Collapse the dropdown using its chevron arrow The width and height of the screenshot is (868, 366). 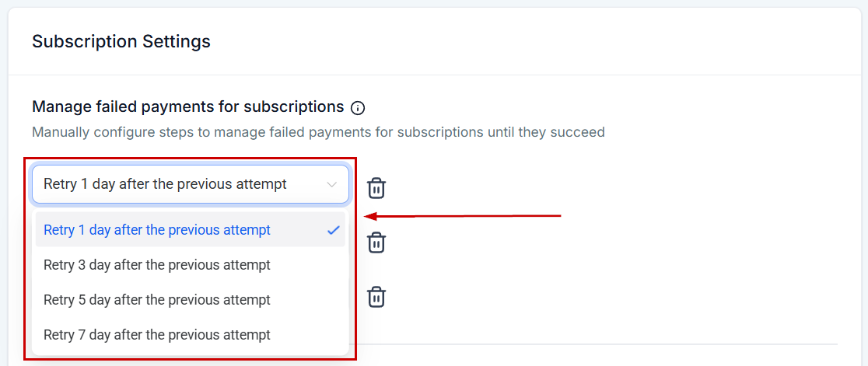tap(331, 185)
